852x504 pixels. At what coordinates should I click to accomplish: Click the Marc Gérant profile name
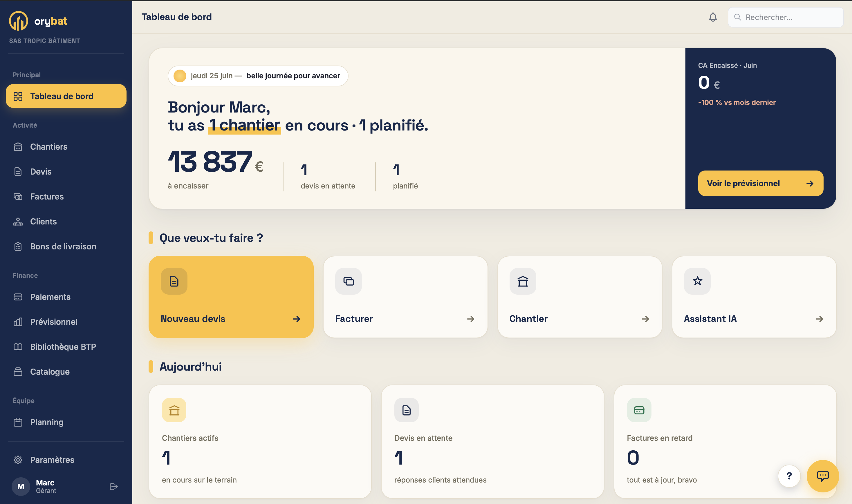(x=46, y=486)
